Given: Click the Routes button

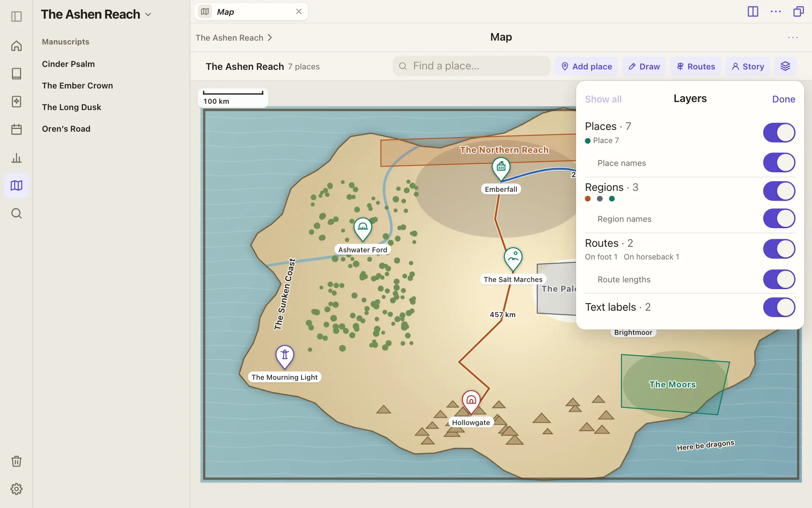Looking at the screenshot, I should [695, 66].
